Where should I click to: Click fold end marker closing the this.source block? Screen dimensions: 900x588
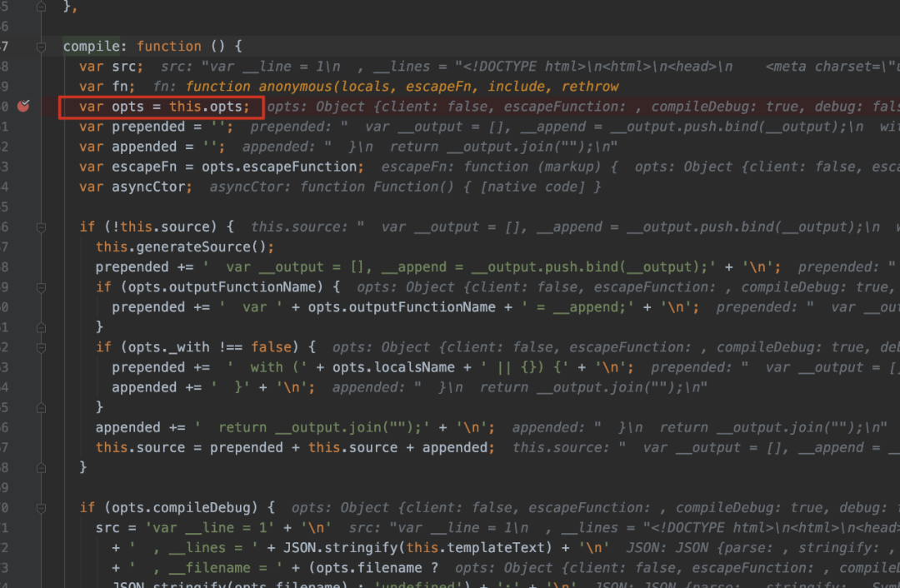[x=41, y=467]
